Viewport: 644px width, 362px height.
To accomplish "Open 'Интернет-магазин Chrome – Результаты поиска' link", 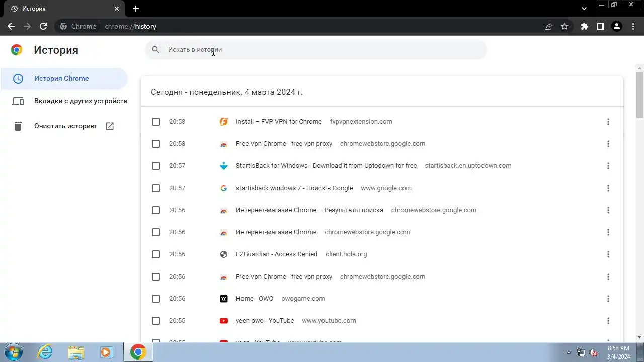I will 309,210.
